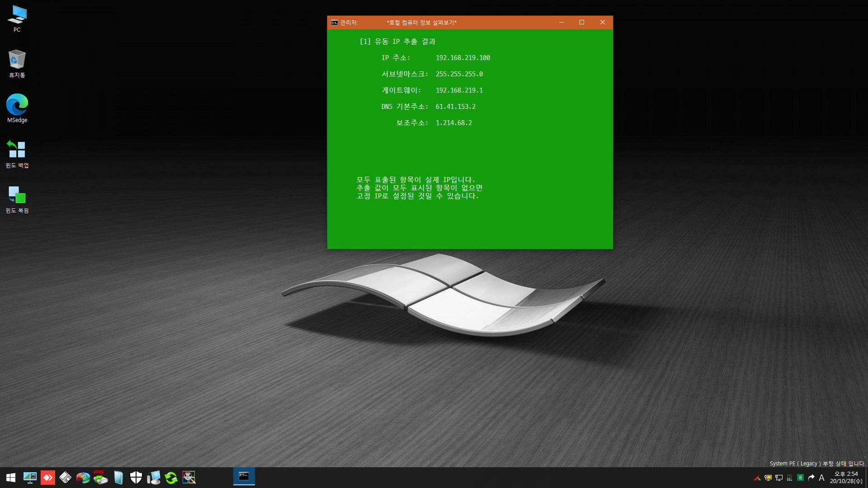The height and width of the screenshot is (488, 868).
Task: Maximize the 관리자 console window
Action: click(x=582, y=23)
